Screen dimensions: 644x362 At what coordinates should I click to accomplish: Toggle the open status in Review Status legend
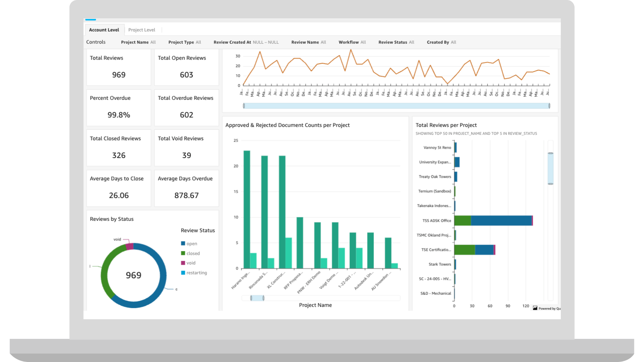pos(191,243)
